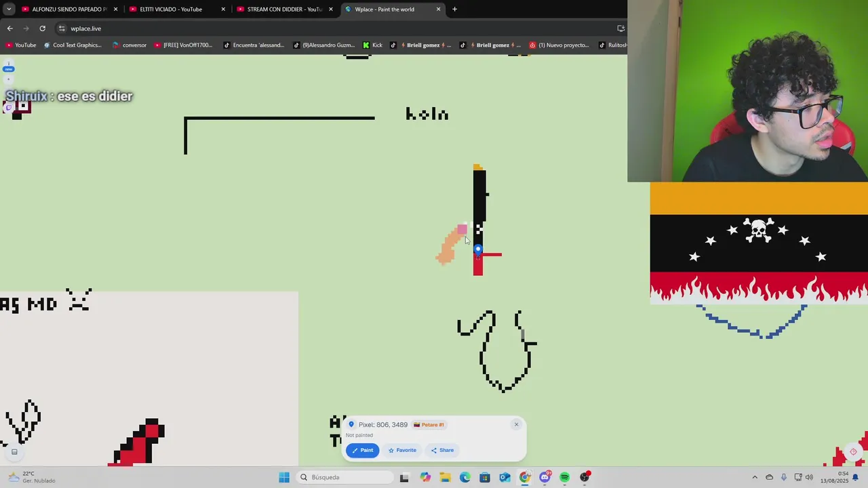Image resolution: width=868 pixels, height=488 pixels.
Task: Click the OneDrive cloud tray icon
Action: pos(769,477)
